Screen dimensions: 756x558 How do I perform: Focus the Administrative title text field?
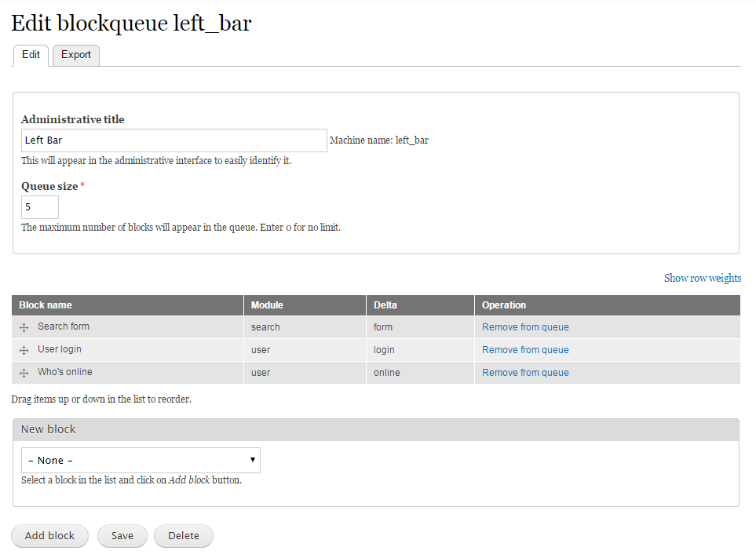click(174, 140)
